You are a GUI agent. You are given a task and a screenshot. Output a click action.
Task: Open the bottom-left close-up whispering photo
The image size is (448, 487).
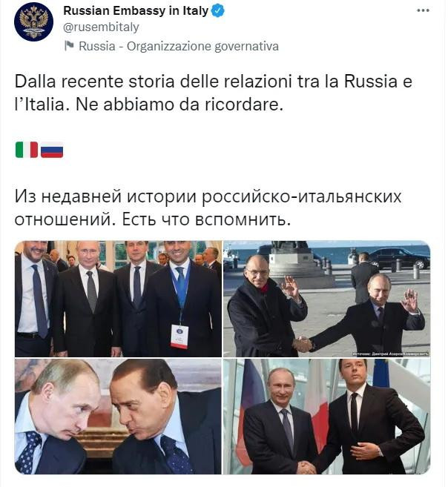pyautogui.click(x=119, y=417)
